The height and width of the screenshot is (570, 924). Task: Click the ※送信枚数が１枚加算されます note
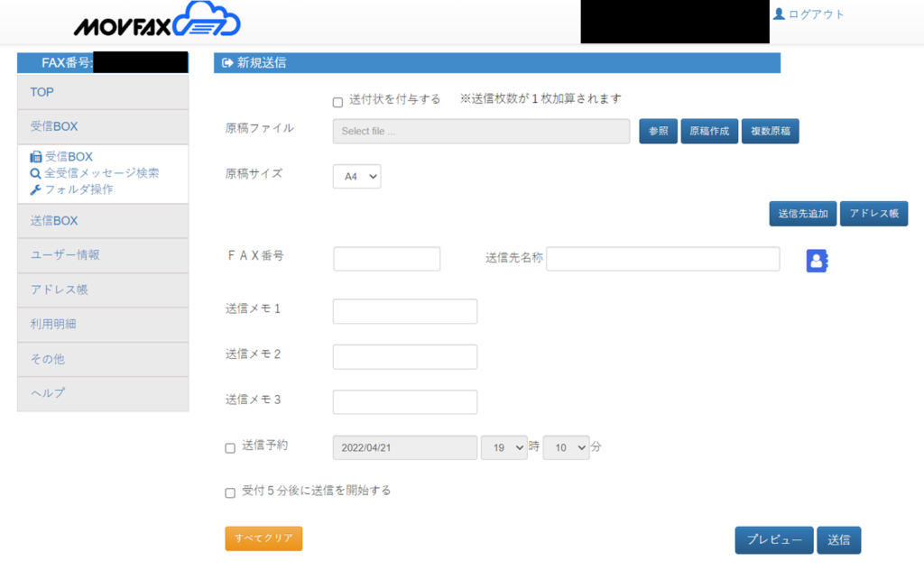[541, 99]
